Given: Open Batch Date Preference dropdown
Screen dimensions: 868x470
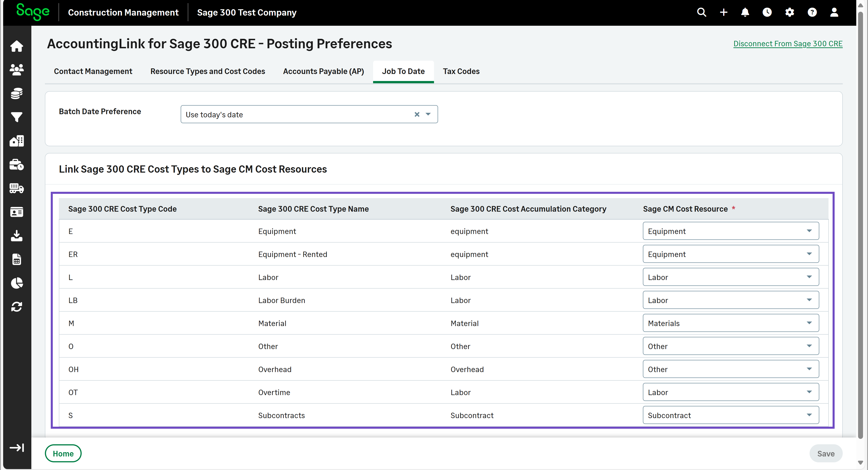Looking at the screenshot, I should [428, 114].
